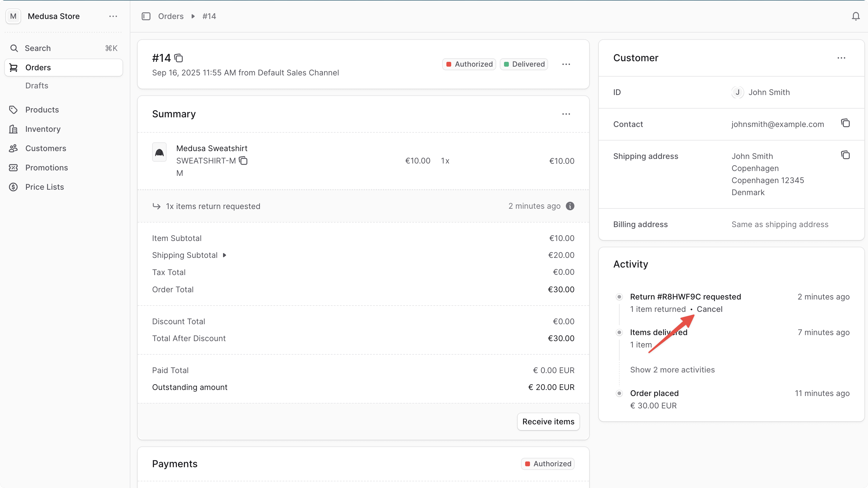Image resolution: width=868 pixels, height=488 pixels.
Task: Show 2 more activities in the timeline
Action: coord(672,369)
